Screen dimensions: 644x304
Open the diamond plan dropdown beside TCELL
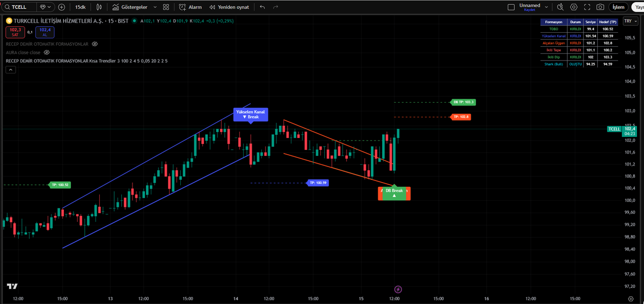point(46,7)
